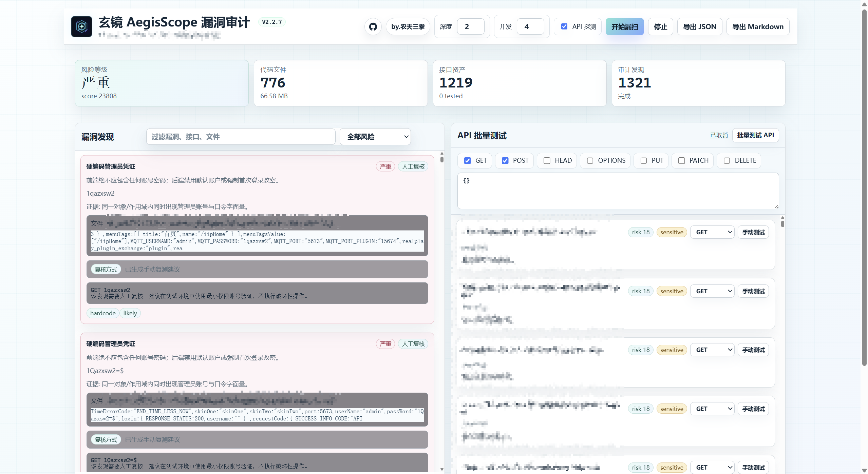Click 严重 tag on second finding card
The height and width of the screenshot is (474, 868).
[x=385, y=344]
